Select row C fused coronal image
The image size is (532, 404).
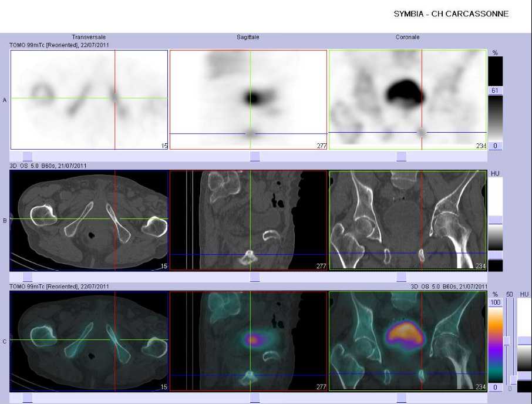point(408,341)
